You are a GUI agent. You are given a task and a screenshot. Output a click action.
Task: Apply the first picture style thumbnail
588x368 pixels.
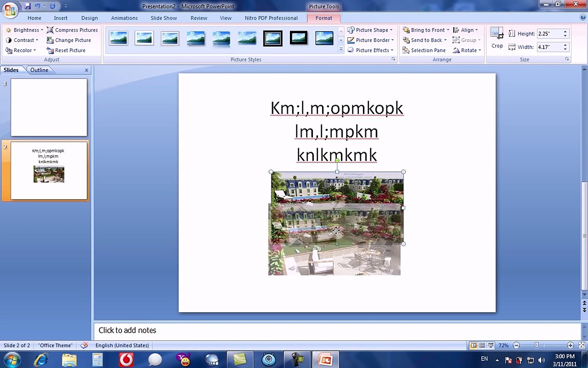point(118,38)
